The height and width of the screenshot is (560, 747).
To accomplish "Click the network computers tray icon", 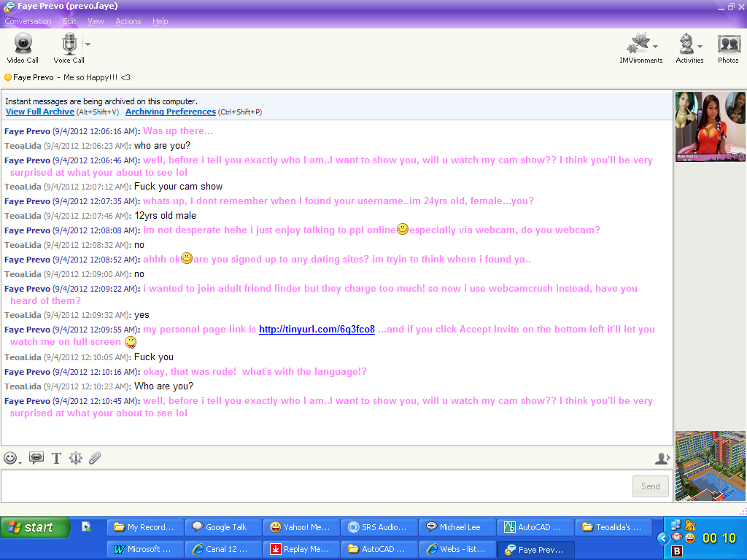I will [676, 525].
